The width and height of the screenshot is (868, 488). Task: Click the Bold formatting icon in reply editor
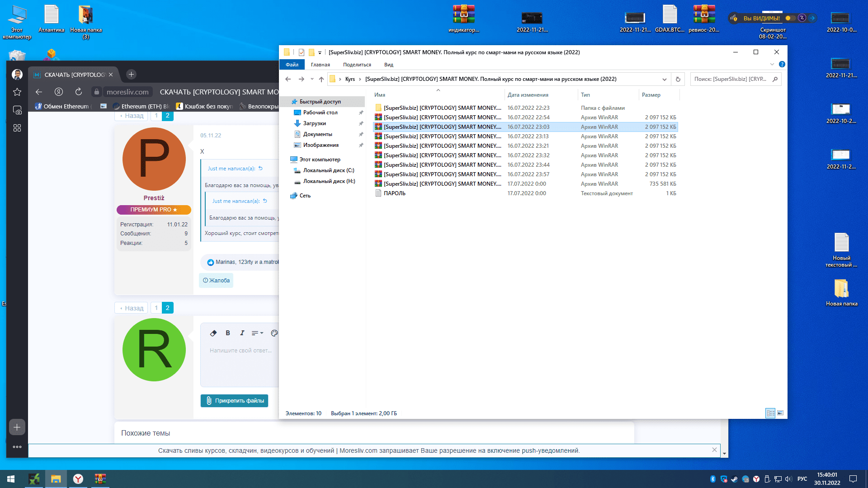[x=228, y=333]
